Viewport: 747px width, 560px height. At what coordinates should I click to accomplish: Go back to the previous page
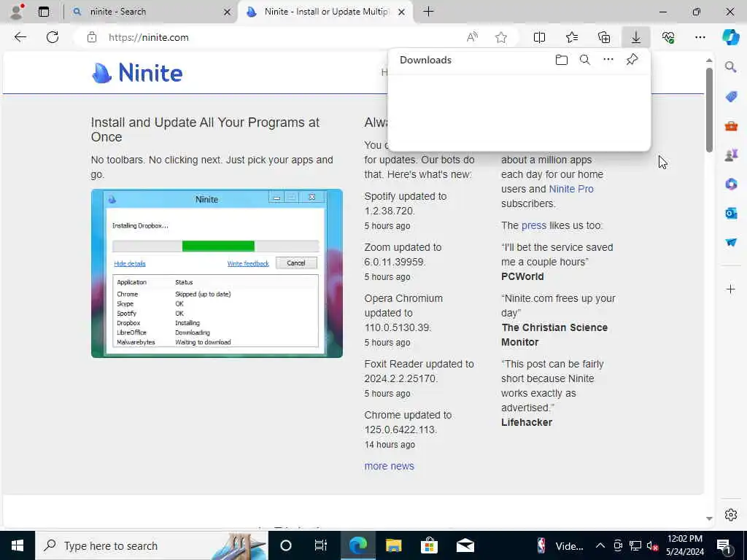coord(20,37)
